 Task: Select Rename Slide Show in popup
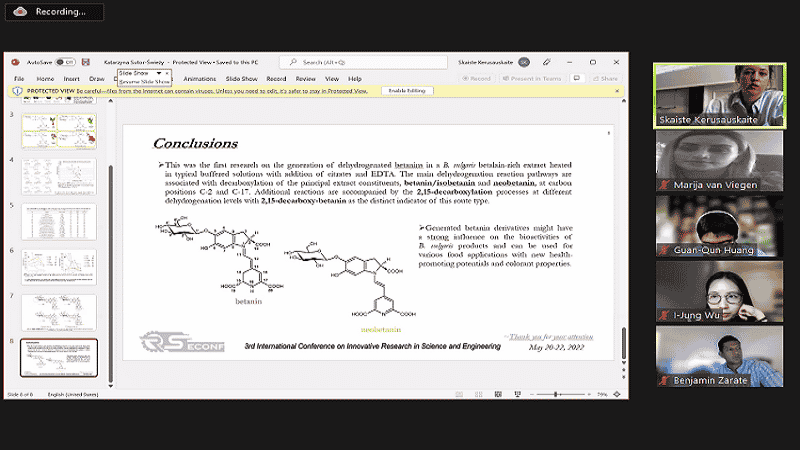click(x=144, y=82)
